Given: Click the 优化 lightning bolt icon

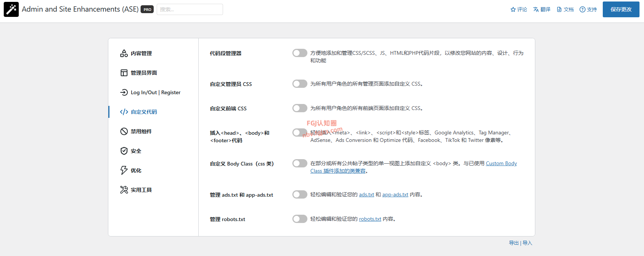Looking at the screenshot, I should point(124,170).
